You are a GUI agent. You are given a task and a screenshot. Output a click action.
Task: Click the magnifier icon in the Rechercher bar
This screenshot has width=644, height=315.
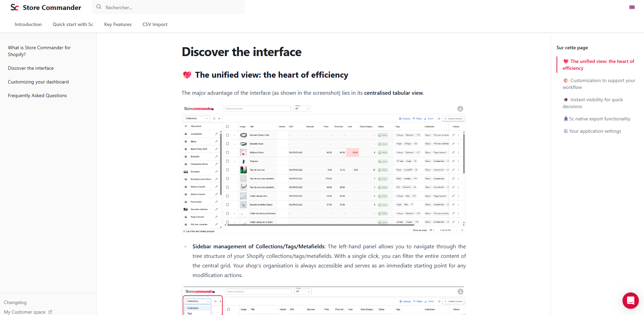99,7
